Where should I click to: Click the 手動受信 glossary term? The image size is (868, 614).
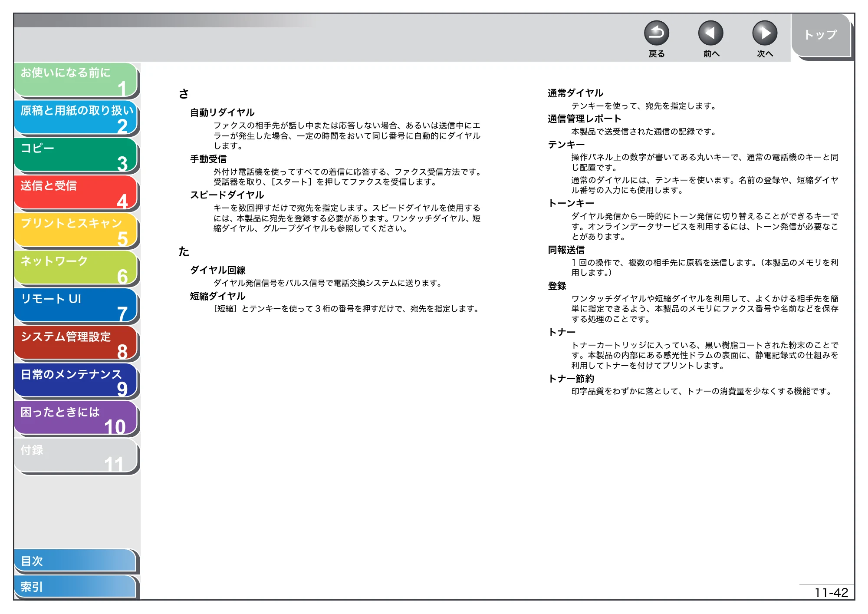click(208, 159)
